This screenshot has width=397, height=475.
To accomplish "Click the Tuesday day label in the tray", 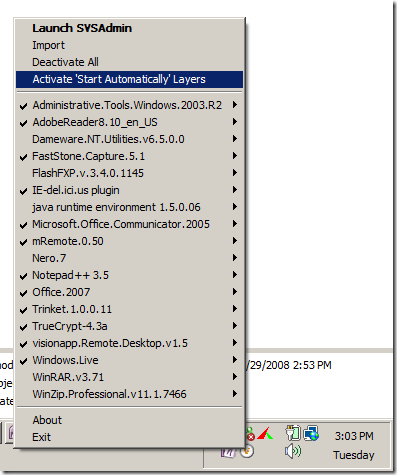I will click(354, 455).
